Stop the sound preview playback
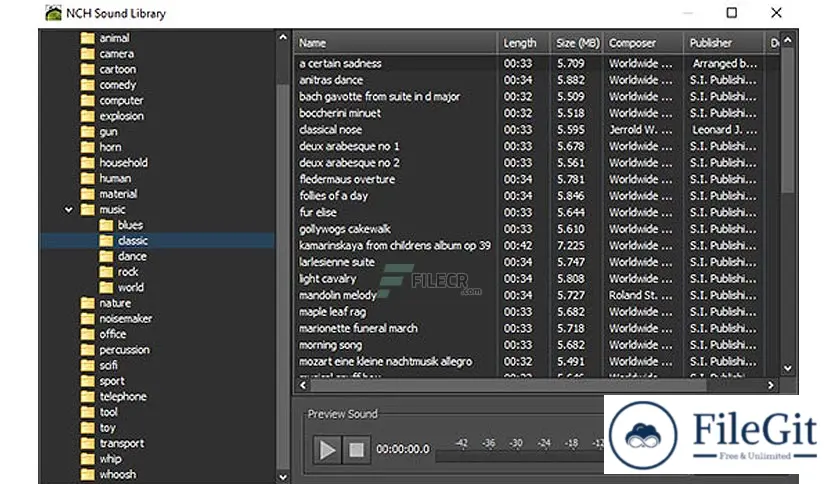 (356, 450)
